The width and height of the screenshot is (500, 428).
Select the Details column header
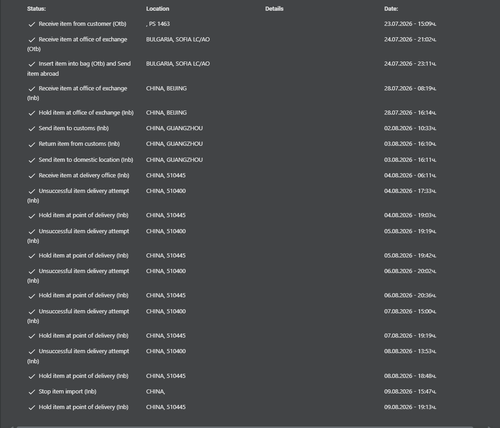click(x=274, y=9)
